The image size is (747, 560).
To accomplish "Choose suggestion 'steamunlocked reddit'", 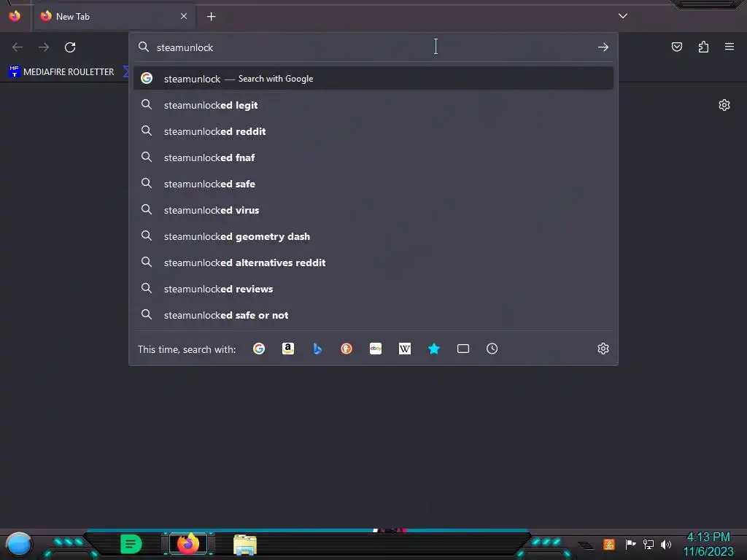I will tap(373, 131).
